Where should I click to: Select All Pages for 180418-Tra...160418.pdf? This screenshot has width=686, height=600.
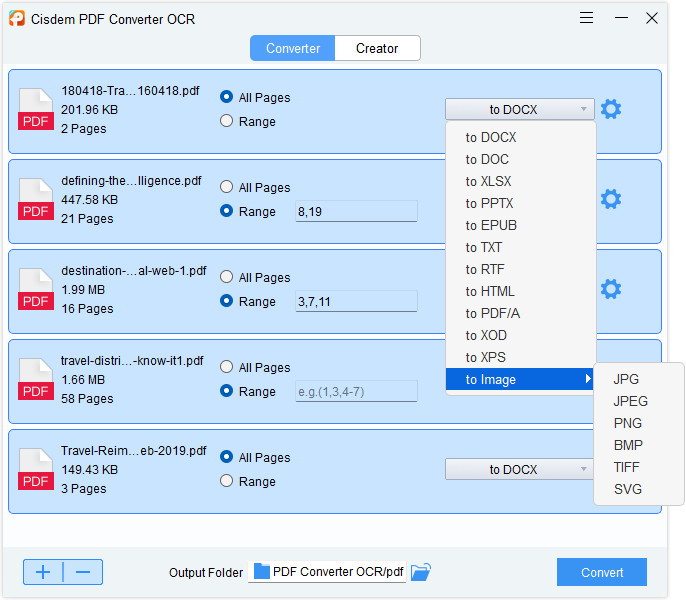pyautogui.click(x=226, y=97)
